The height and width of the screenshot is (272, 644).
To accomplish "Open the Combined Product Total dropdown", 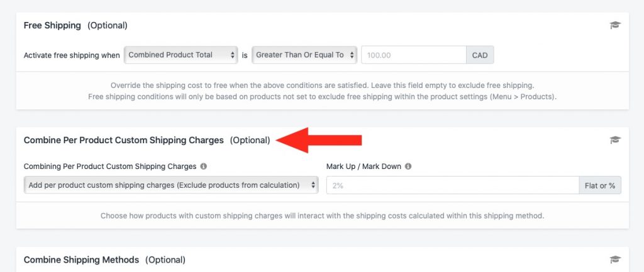I will point(180,55).
